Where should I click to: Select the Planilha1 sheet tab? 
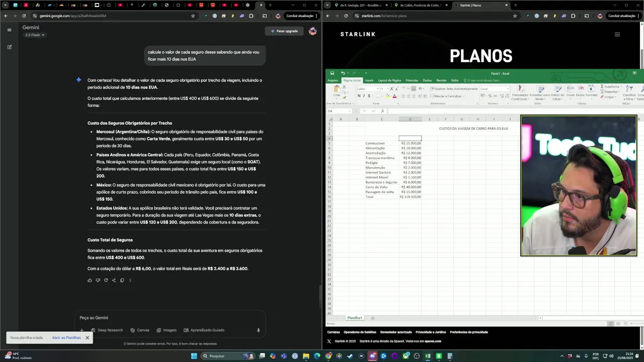pos(355,318)
